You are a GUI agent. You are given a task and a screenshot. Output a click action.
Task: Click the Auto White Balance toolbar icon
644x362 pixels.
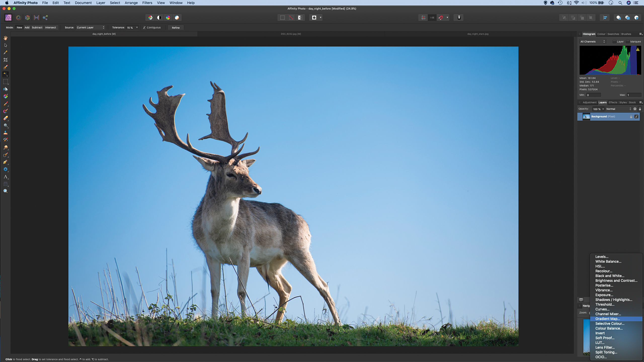(x=177, y=18)
